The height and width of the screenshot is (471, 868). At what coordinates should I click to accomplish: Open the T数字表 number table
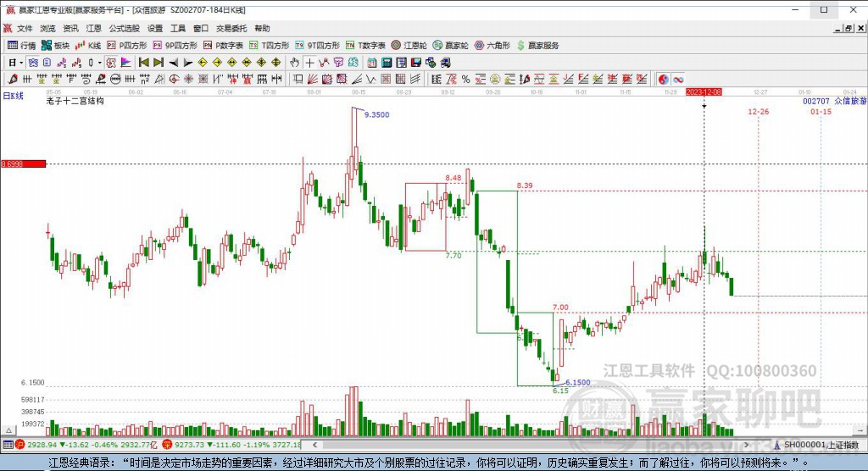pos(365,46)
